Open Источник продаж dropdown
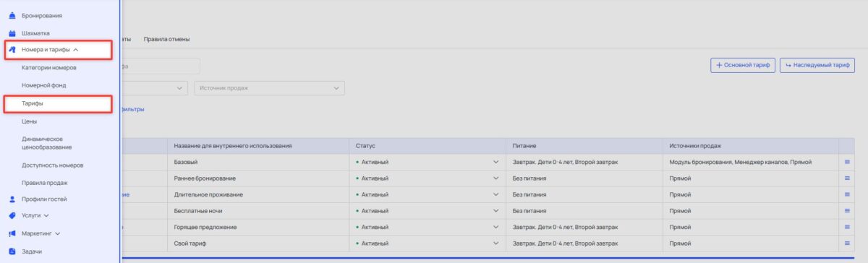868x263 pixels. (x=269, y=88)
